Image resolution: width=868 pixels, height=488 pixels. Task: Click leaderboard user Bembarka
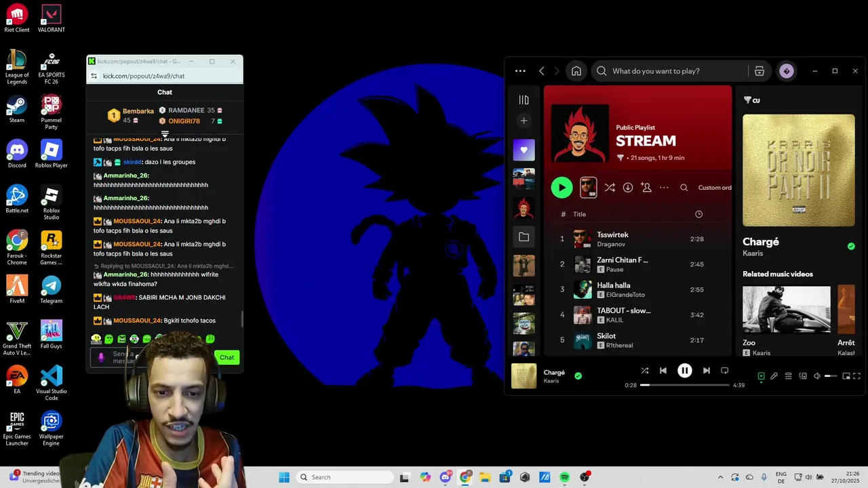pyautogui.click(x=138, y=111)
